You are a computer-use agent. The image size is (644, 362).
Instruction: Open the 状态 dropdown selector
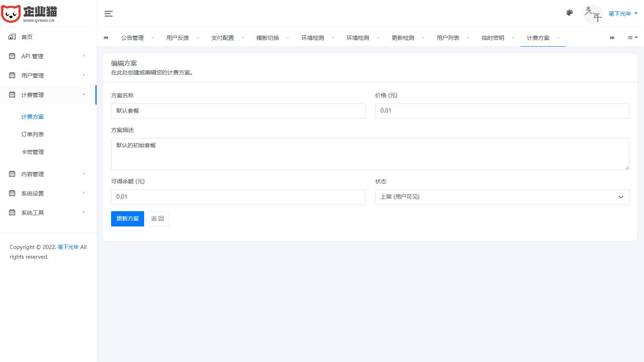coord(502,197)
